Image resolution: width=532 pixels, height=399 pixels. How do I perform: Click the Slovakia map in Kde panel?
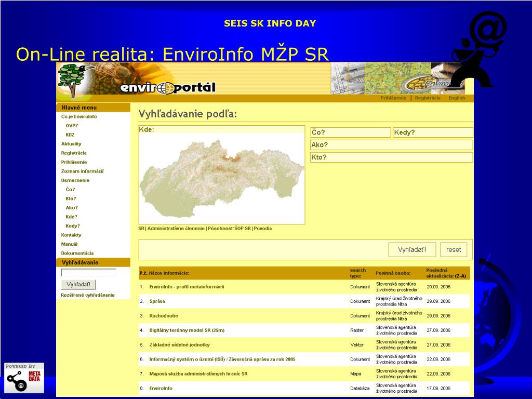tap(222, 179)
